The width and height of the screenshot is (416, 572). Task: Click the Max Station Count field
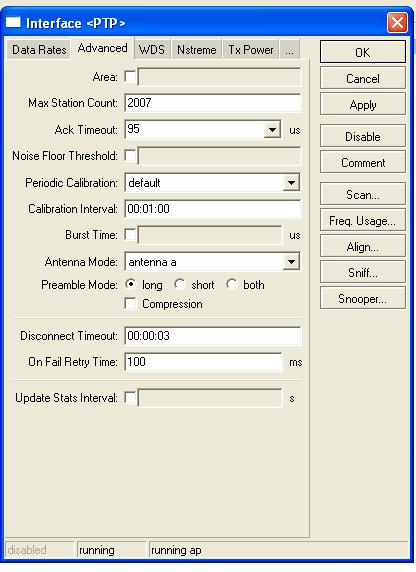[213, 103]
